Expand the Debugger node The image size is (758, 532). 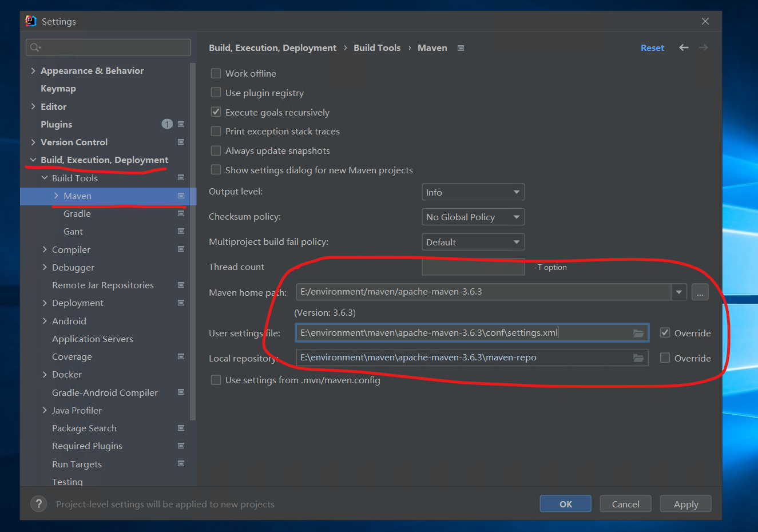click(45, 267)
